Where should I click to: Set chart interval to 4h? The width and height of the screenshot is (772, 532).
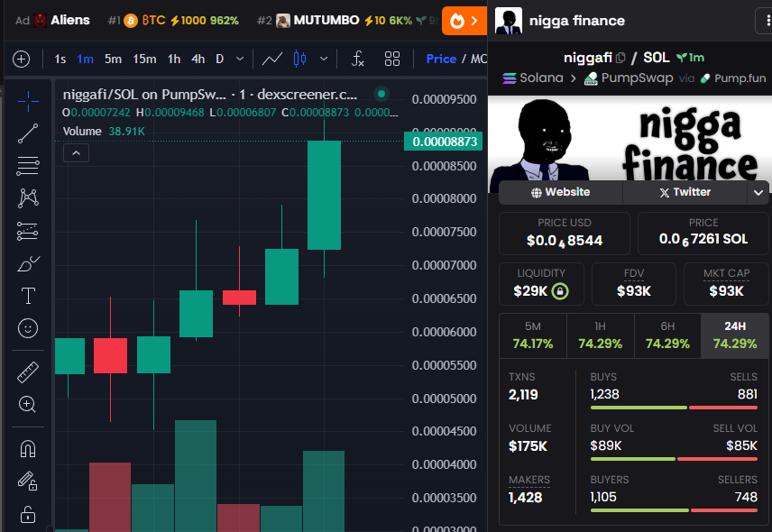pyautogui.click(x=198, y=59)
